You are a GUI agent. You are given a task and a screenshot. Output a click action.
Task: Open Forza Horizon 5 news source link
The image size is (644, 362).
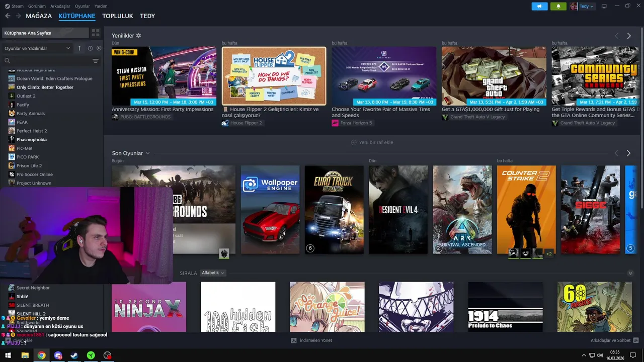click(353, 123)
